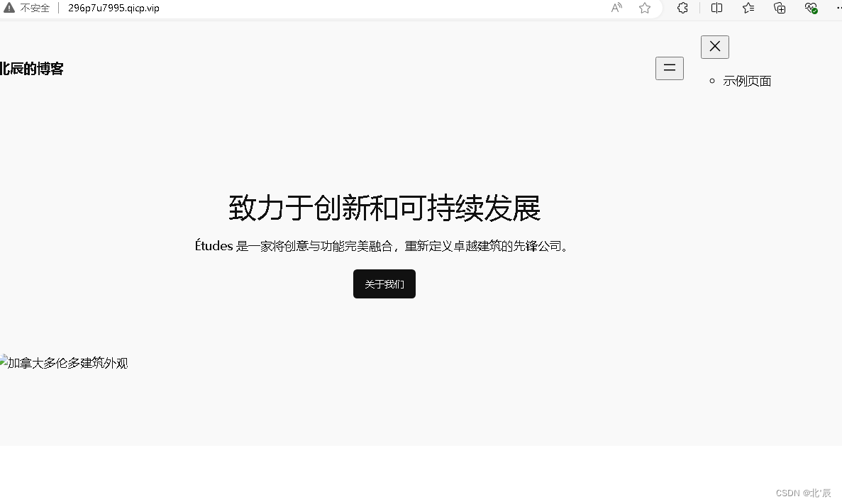Screen dimensions: 842x504
Task: Open Read Aloud from address bar
Action: (616, 8)
